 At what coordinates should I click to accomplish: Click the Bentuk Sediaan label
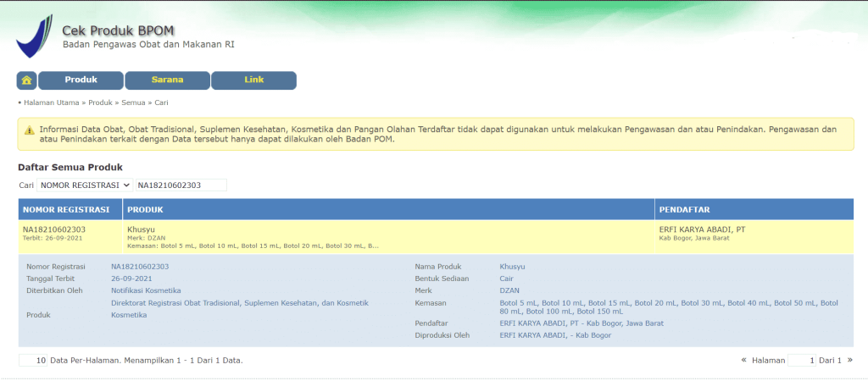[442, 279]
